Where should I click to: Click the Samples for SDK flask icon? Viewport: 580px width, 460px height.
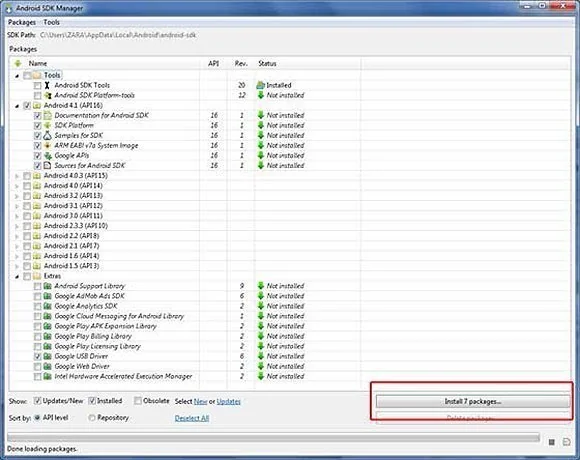tap(47, 135)
